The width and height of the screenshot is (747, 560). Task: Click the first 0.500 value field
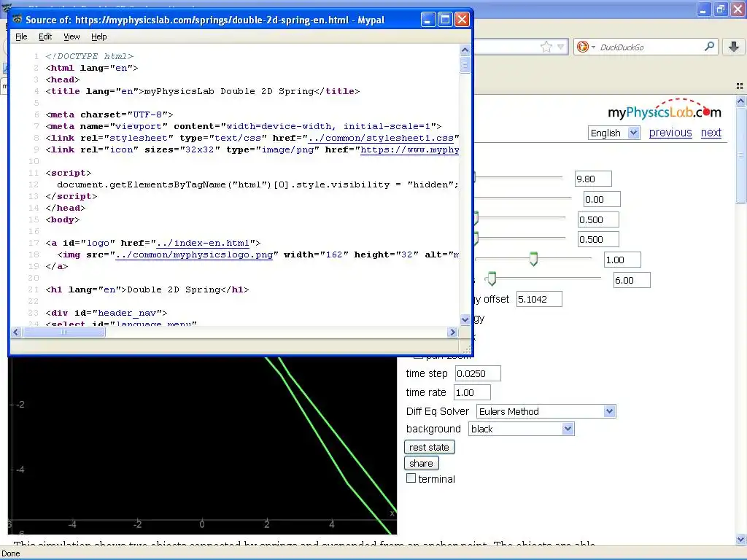click(598, 219)
